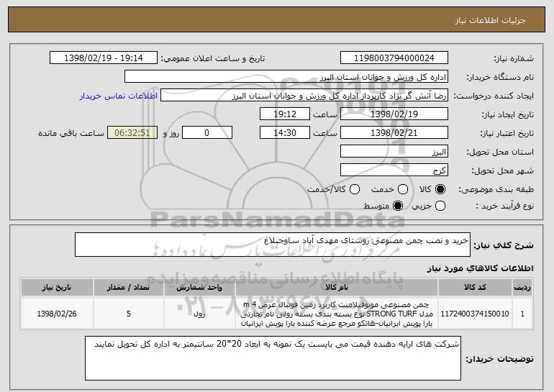Click the شرح کلی نیاز label
The image size is (554, 392).
(x=504, y=245)
